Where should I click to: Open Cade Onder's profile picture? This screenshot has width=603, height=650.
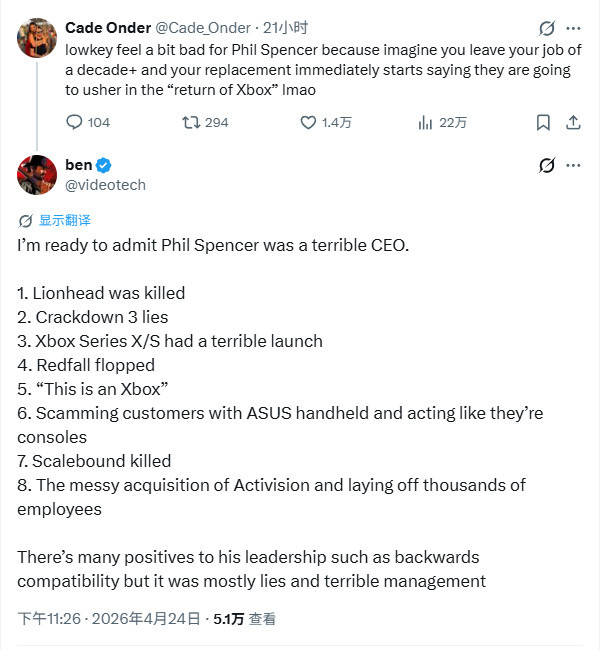pyautogui.click(x=37, y=36)
